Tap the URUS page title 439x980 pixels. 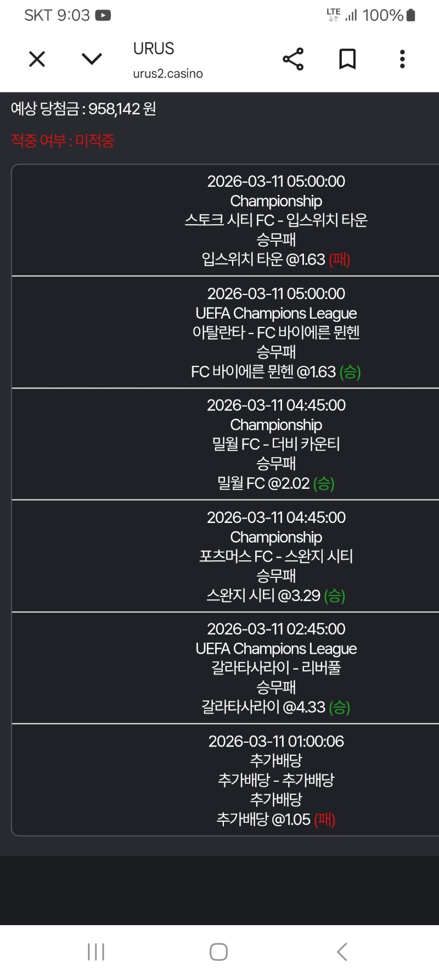pyautogui.click(x=154, y=49)
